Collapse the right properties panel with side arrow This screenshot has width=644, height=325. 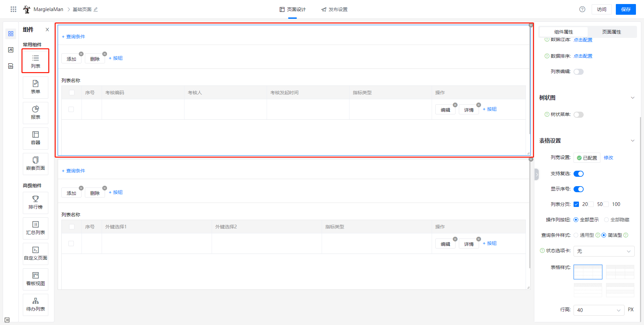tap(537, 174)
